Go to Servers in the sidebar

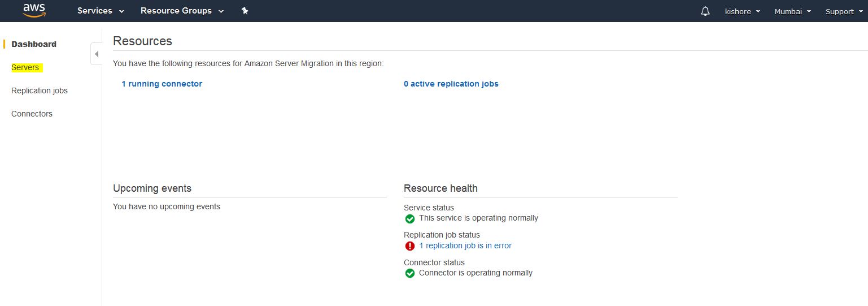[25, 67]
